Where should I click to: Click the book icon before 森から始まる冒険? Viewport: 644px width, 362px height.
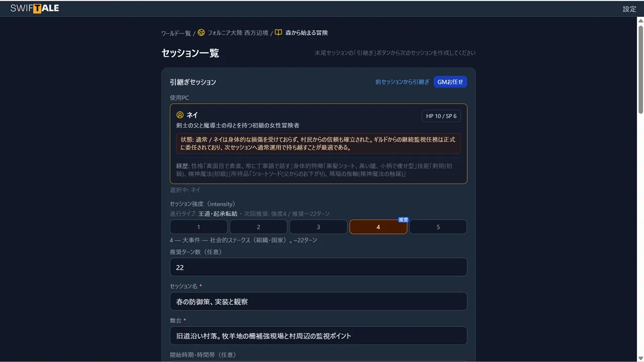278,33
